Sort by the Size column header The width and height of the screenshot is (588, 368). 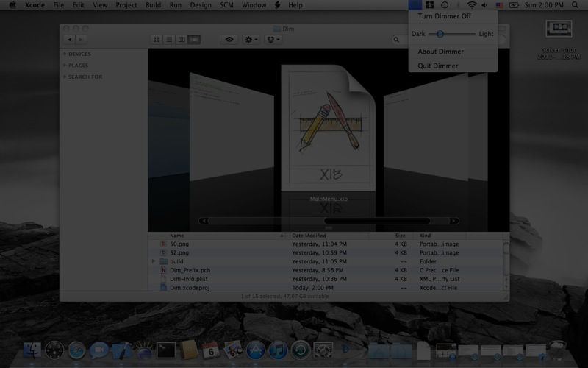[392, 236]
